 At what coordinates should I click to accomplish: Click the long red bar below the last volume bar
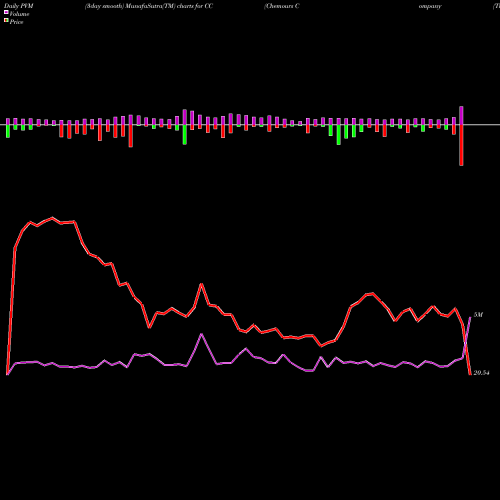click(461, 145)
